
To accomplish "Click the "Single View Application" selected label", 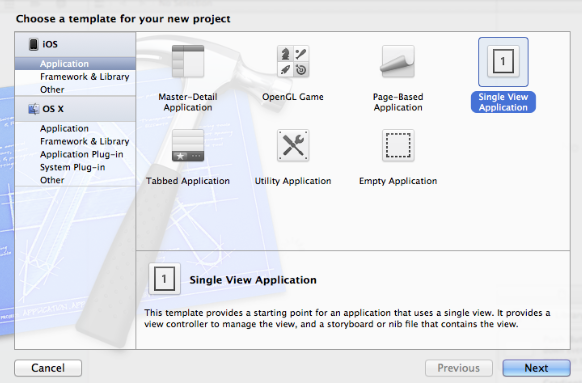I will click(x=503, y=102).
